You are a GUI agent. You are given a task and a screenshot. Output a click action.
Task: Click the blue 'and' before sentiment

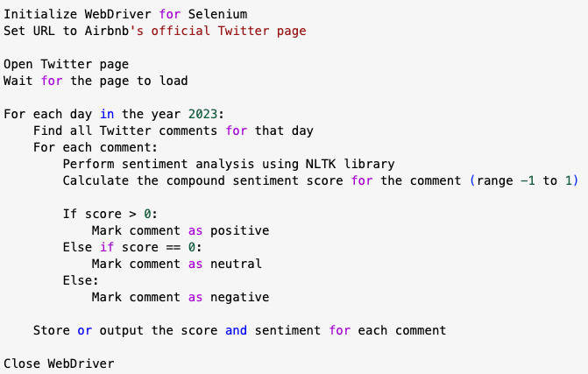coord(236,330)
